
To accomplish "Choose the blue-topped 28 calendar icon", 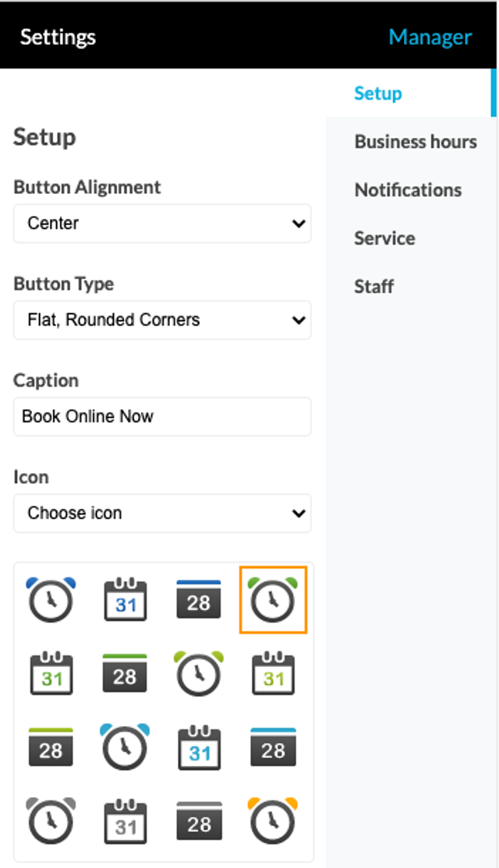I will tap(199, 599).
